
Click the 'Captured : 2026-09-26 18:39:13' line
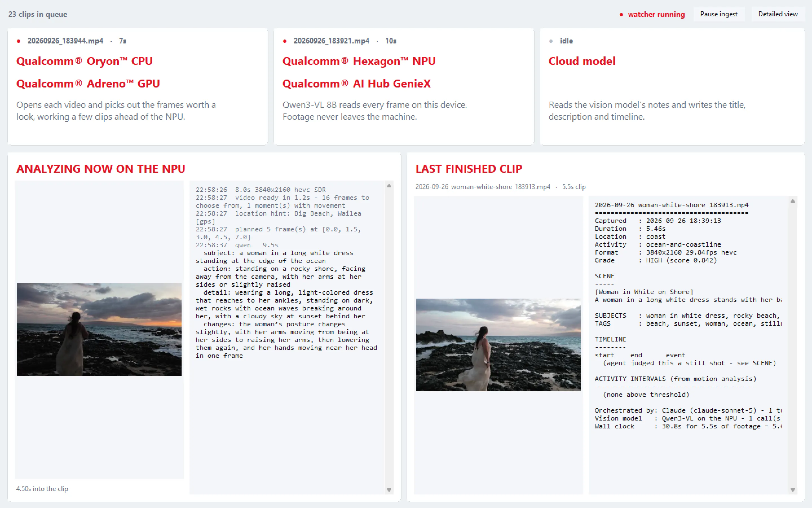coord(658,221)
